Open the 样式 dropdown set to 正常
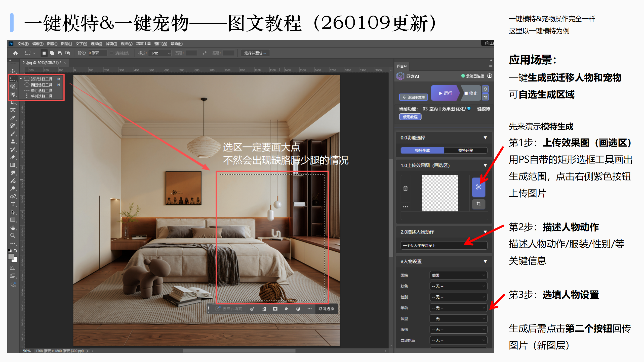The height and width of the screenshot is (362, 644). click(x=160, y=53)
